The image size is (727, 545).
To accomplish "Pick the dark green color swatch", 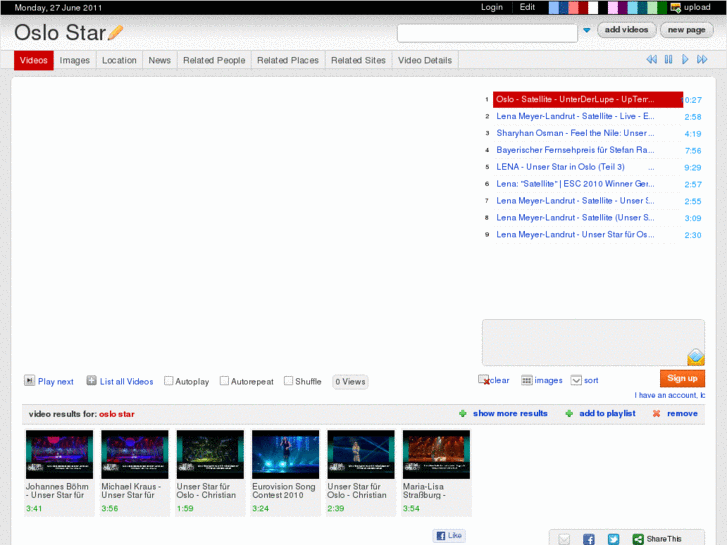I will 662,7.
